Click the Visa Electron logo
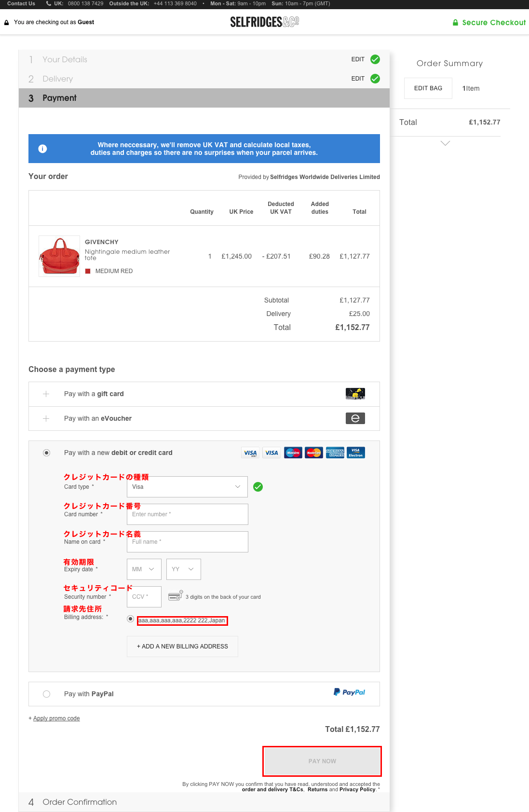 (356, 453)
